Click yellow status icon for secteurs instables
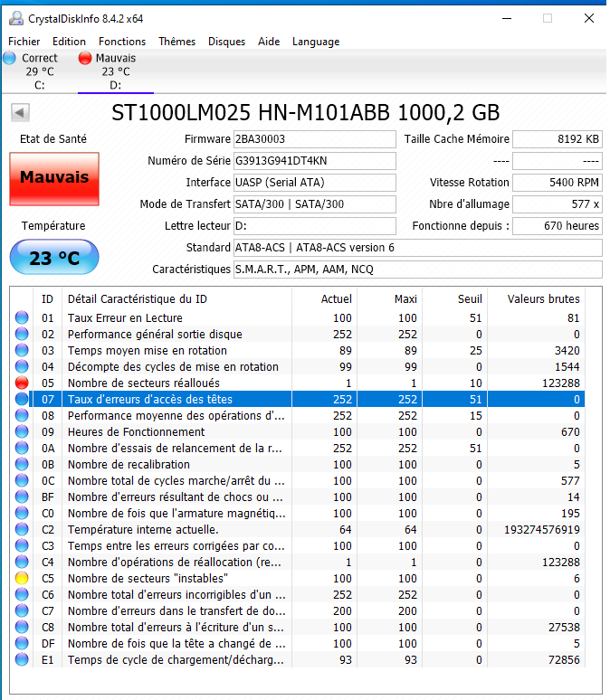The image size is (610, 700). [22, 578]
